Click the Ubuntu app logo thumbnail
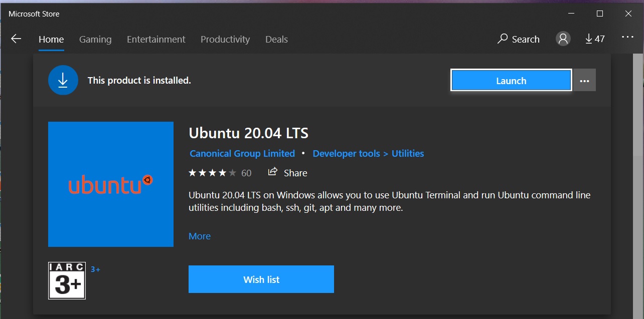The height and width of the screenshot is (319, 644). click(111, 184)
